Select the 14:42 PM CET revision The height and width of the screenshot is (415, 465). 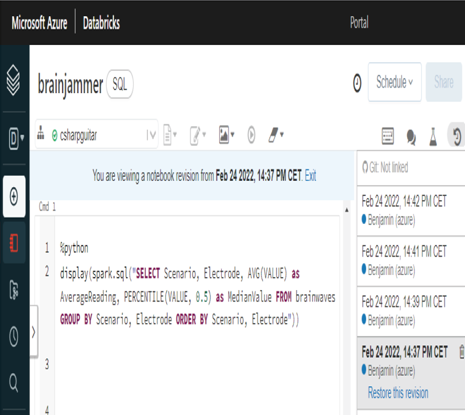tap(411, 211)
